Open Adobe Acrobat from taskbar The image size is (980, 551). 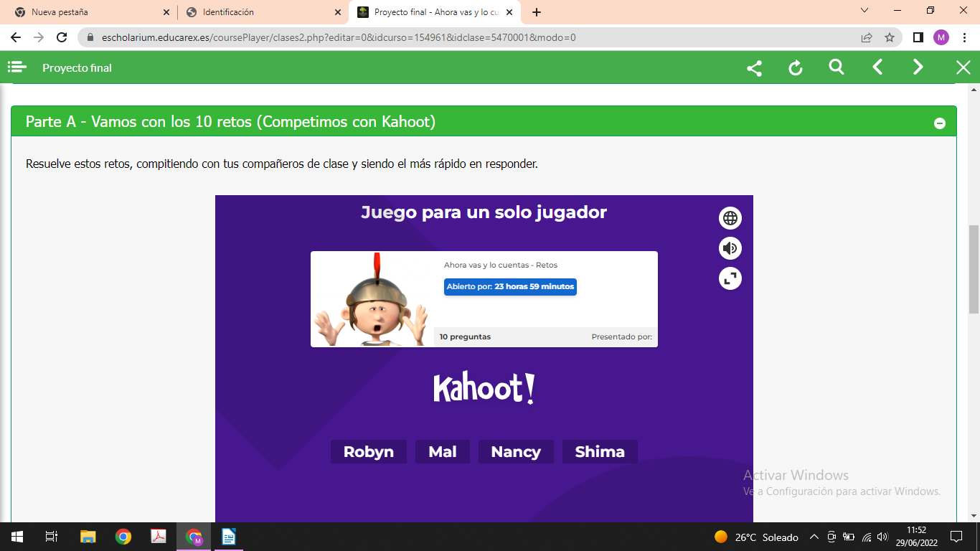(158, 537)
